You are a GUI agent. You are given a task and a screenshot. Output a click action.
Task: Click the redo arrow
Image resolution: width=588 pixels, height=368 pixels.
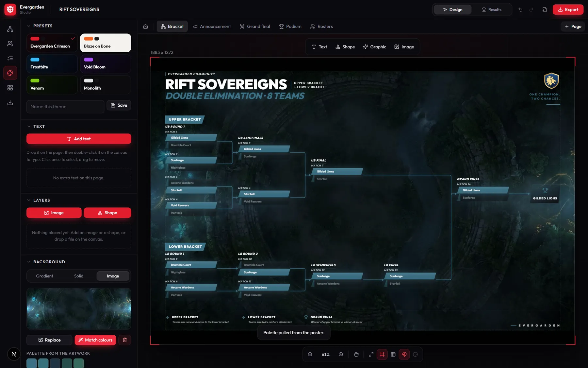[x=531, y=9]
